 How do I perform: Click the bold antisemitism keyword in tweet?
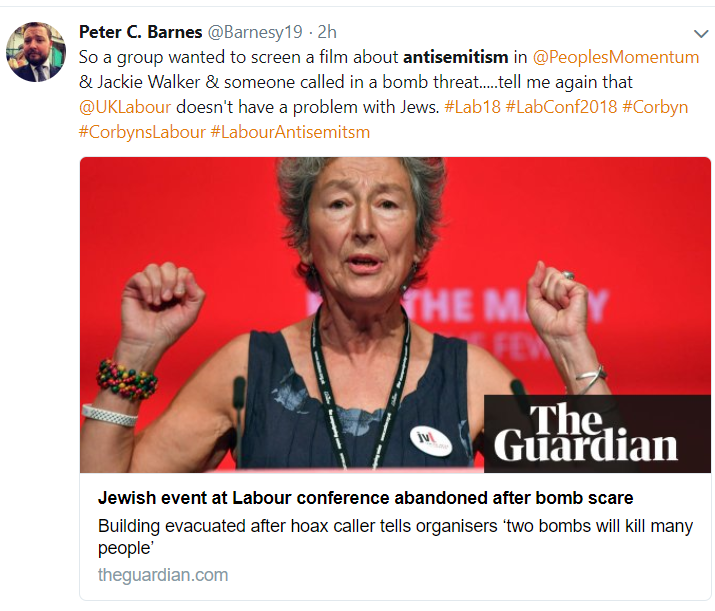click(x=456, y=57)
